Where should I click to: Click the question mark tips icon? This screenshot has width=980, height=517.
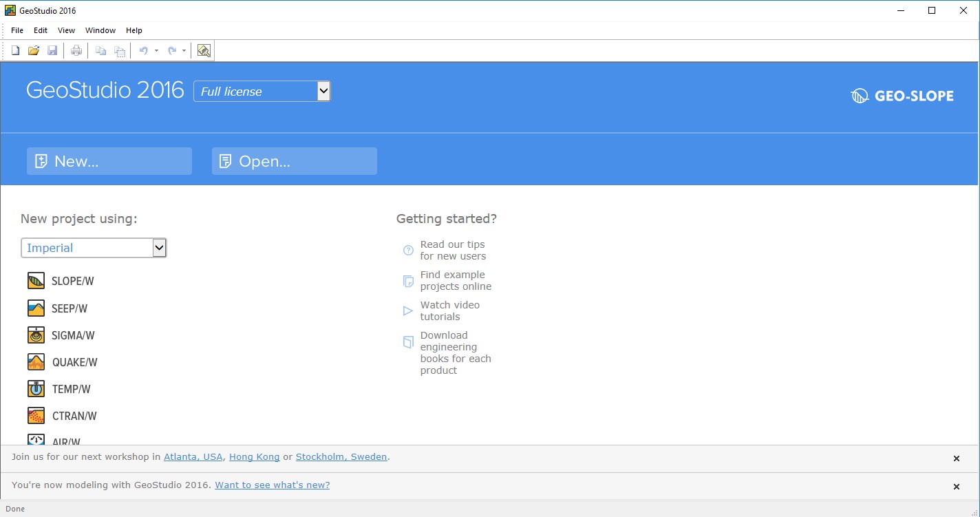(408, 250)
